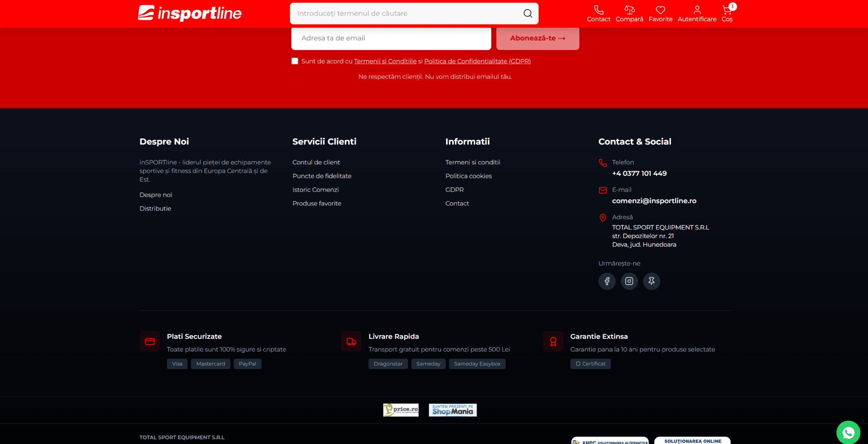Open Contul de client link
The width and height of the screenshot is (868, 444).
tap(316, 162)
